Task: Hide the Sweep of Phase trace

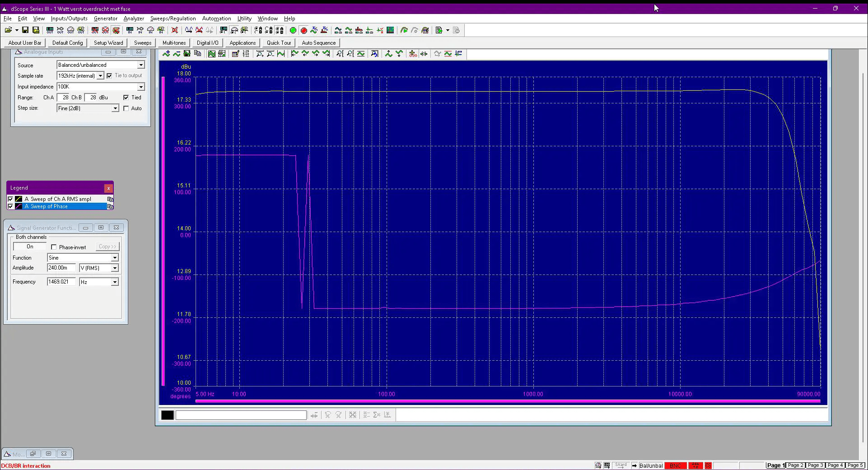Action: coord(10,206)
